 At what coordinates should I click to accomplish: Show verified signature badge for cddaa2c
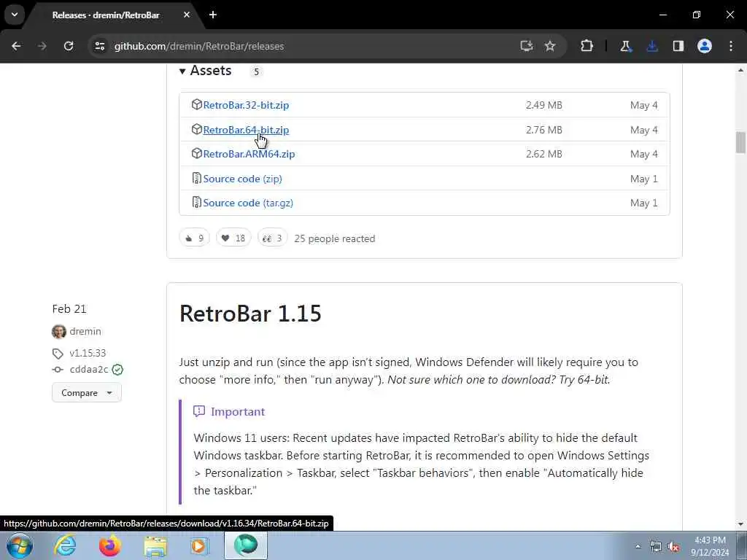[117, 370]
